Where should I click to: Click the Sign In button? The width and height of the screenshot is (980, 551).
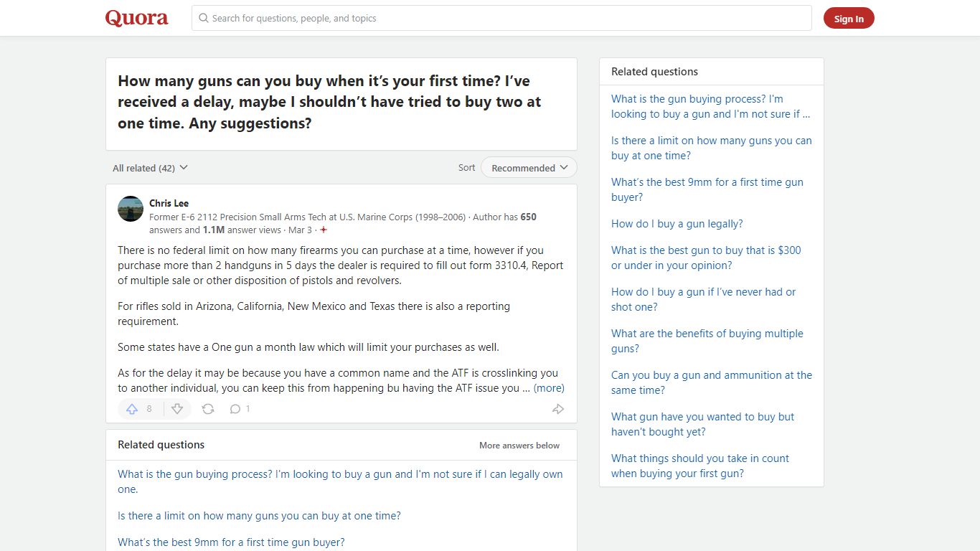[849, 19]
